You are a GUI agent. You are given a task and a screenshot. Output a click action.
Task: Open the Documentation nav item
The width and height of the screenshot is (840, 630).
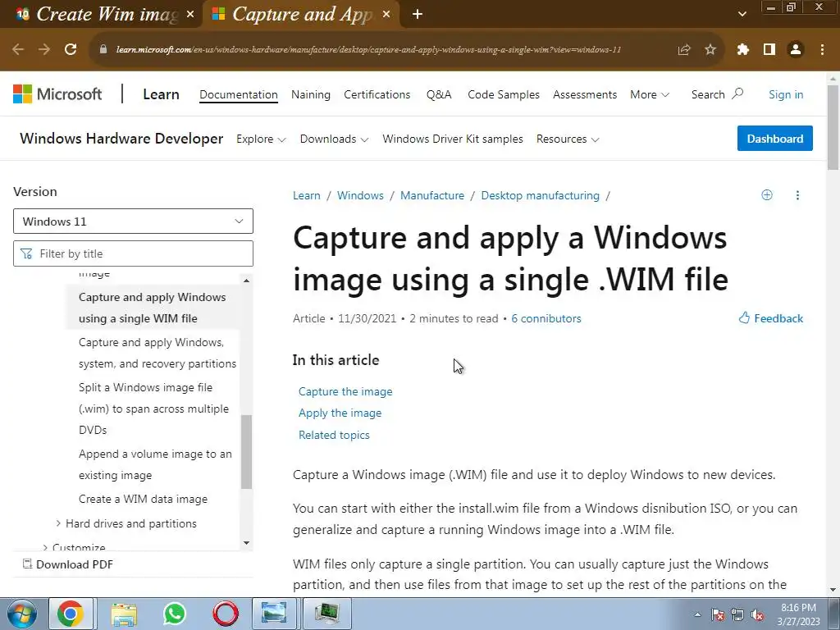pos(239,94)
